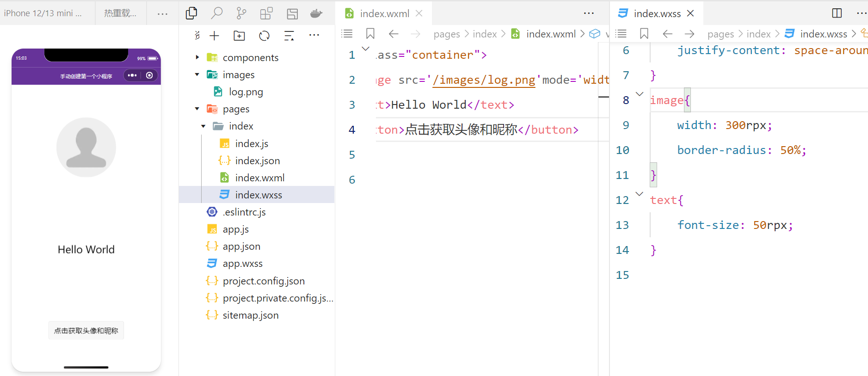Place cursor on font-size: 50rpx line

click(735, 225)
